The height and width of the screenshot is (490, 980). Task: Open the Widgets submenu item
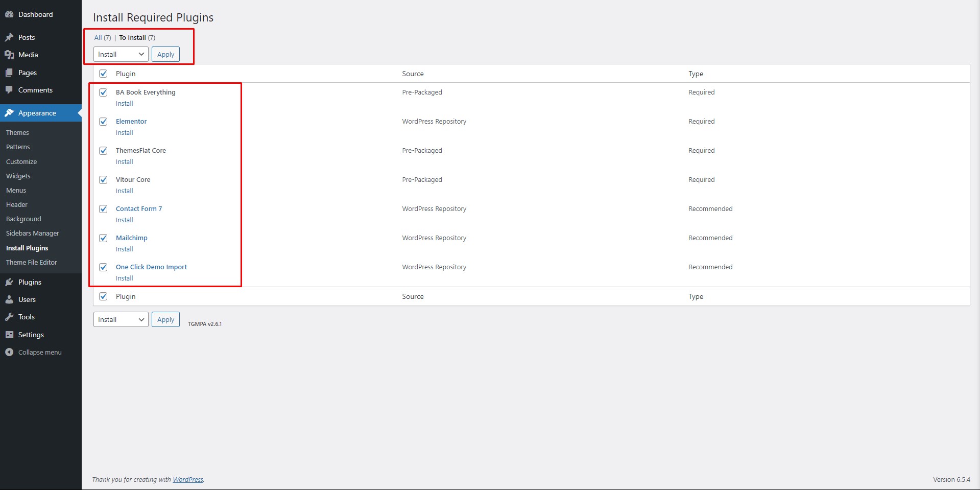pos(18,176)
